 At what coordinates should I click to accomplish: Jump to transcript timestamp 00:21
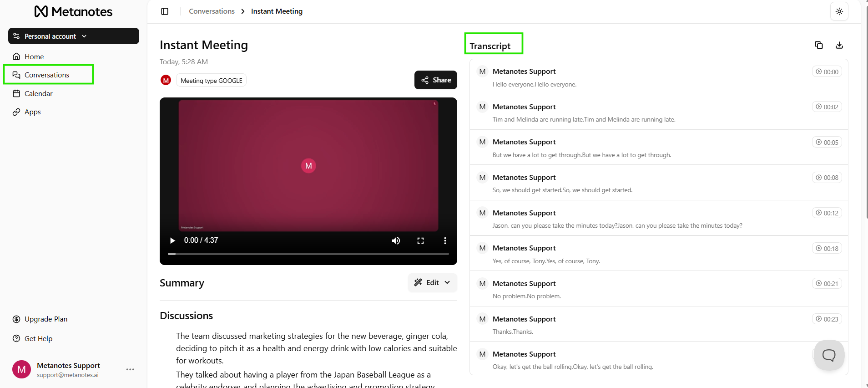click(x=827, y=284)
